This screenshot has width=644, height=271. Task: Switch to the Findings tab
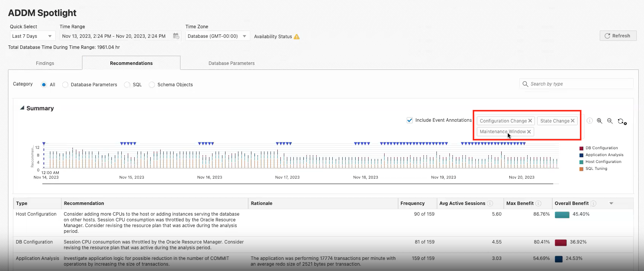coord(45,63)
